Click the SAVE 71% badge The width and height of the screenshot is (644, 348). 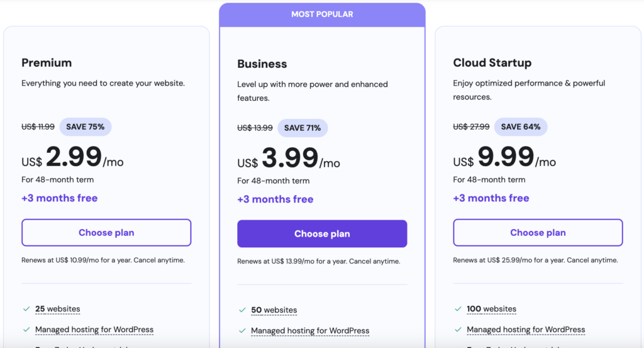(x=303, y=128)
